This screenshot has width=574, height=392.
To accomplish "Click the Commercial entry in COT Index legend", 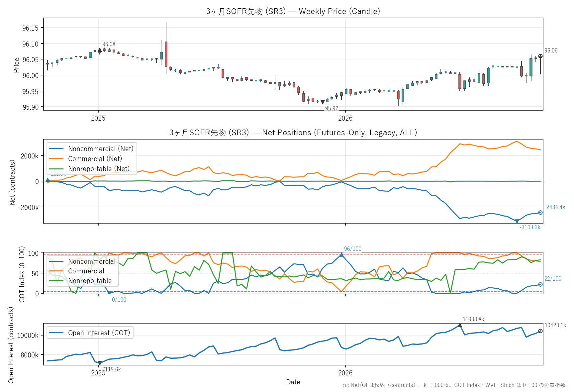I will (77, 271).
